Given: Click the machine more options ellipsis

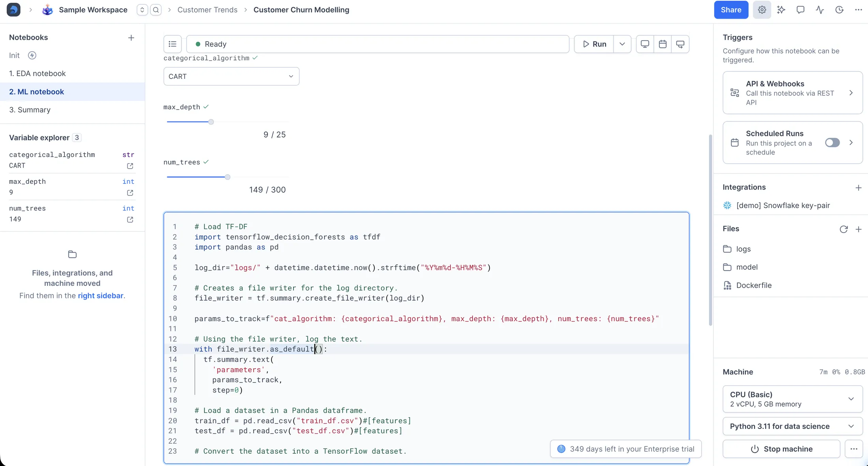Looking at the screenshot, I should coord(854,449).
